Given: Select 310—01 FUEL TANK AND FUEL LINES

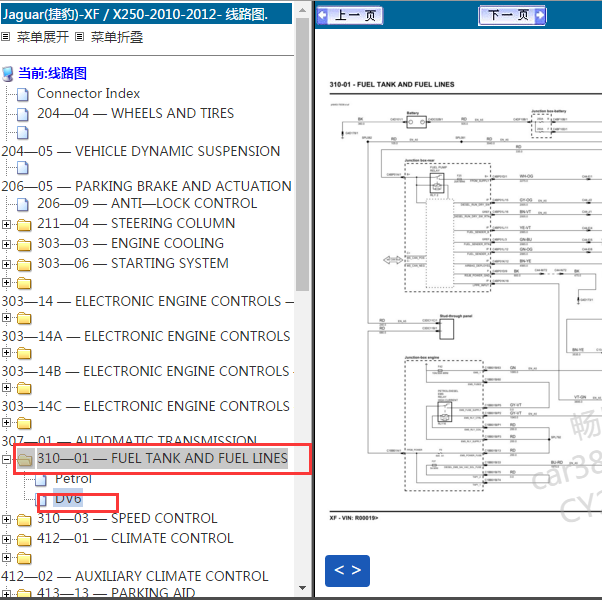Looking at the screenshot, I should coord(162,458).
